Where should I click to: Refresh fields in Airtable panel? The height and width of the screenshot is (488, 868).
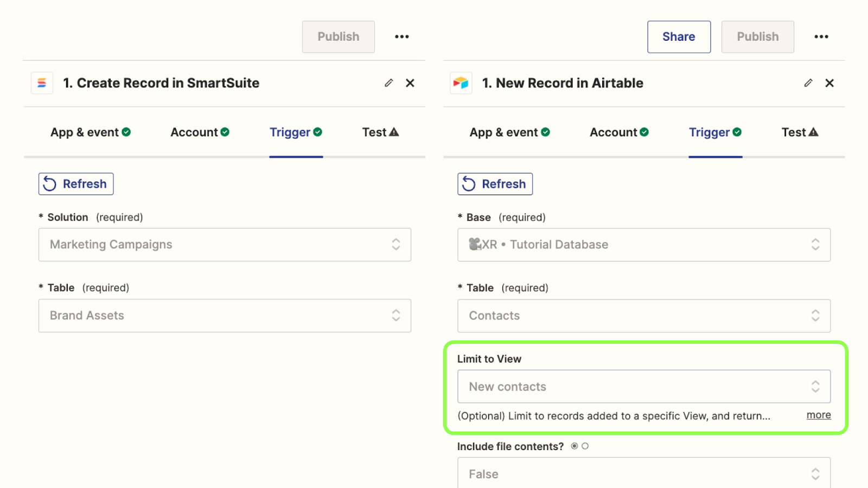coord(495,184)
